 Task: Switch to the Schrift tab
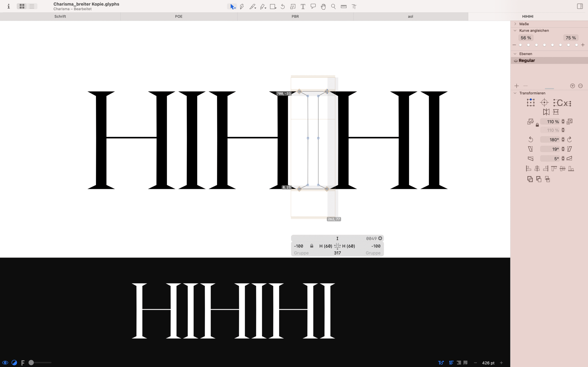click(60, 17)
